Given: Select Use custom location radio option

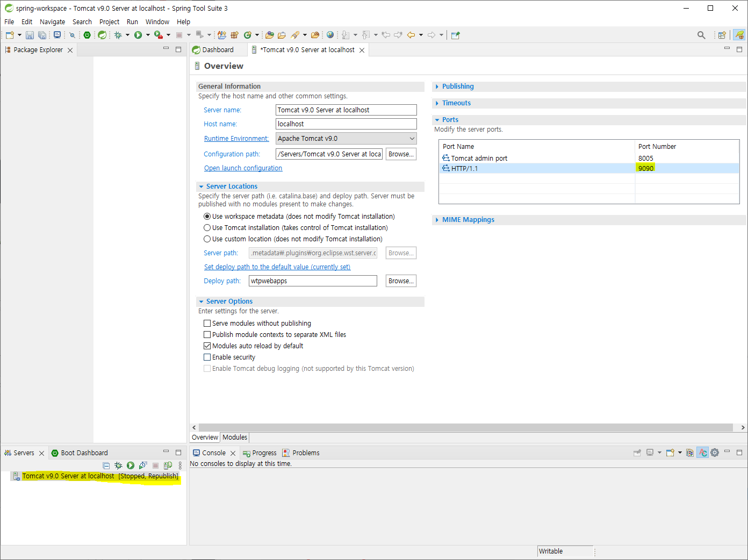Looking at the screenshot, I should pos(207,239).
